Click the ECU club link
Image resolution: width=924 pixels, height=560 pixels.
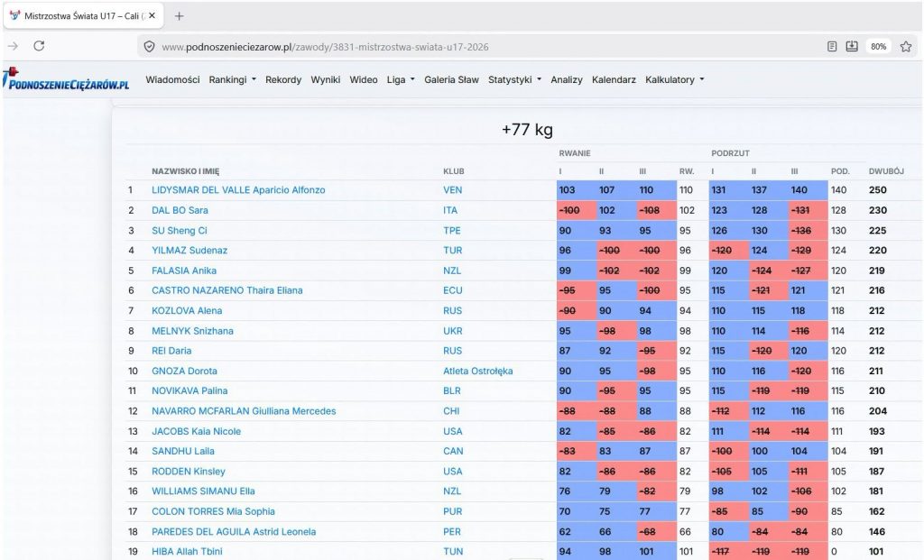point(453,290)
